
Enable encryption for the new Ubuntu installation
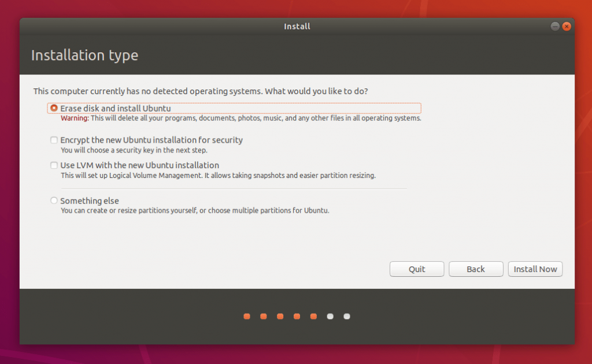click(x=54, y=140)
